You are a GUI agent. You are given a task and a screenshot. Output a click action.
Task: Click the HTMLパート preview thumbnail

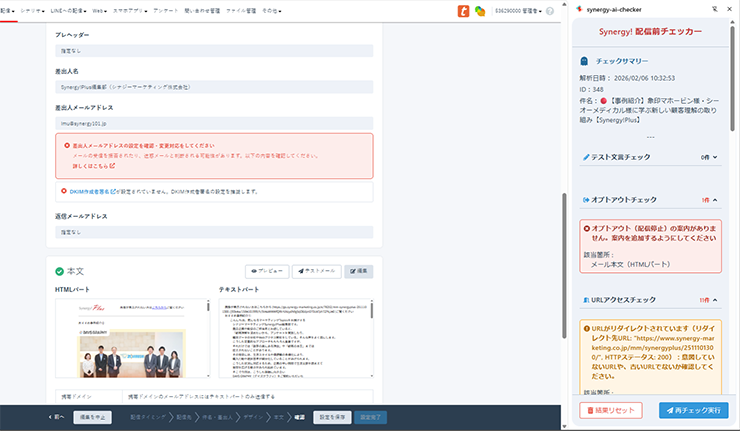coord(133,338)
